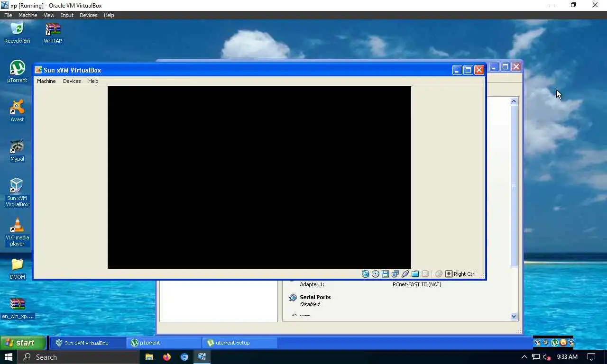The height and width of the screenshot is (364, 607).
Task: Click the details pane scrollbar down arrow
Action: coord(514,317)
